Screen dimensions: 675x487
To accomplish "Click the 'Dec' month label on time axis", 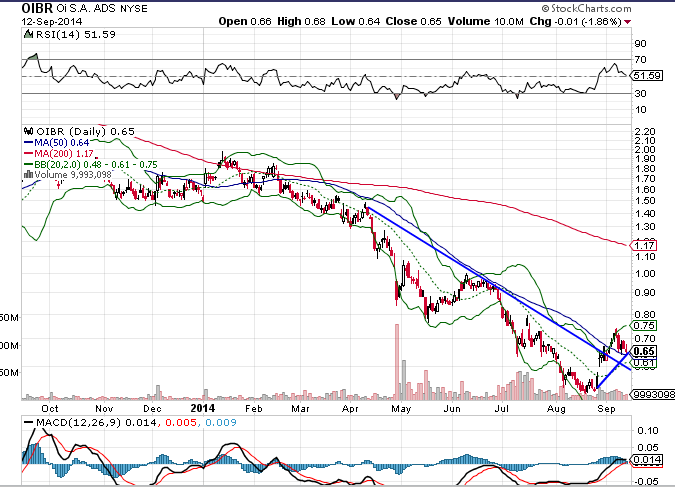I will click(x=152, y=408).
